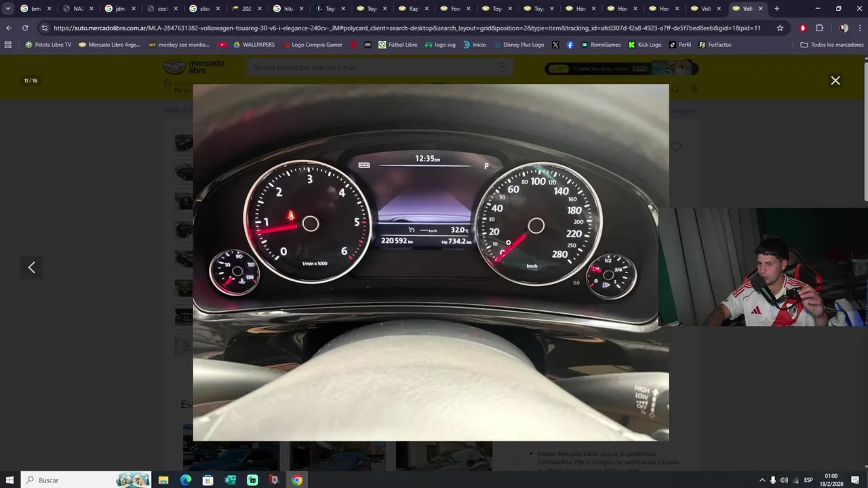868x488 pixels.
Task: Close the 'jdm' tab
Action: pyautogui.click(x=133, y=9)
